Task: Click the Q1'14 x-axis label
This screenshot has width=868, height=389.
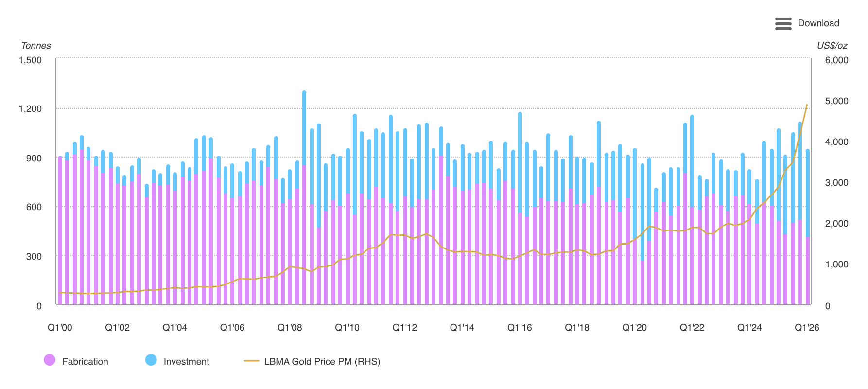Action: [462, 328]
